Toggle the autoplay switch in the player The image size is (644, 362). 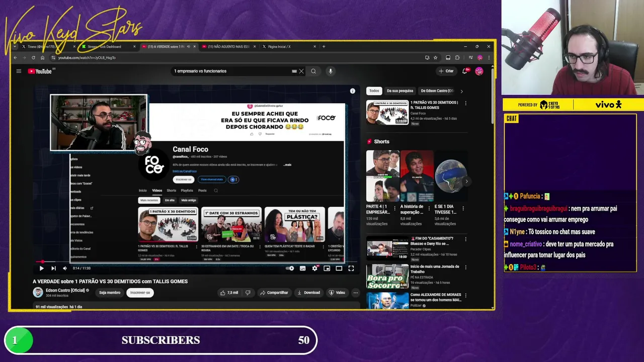(x=290, y=268)
